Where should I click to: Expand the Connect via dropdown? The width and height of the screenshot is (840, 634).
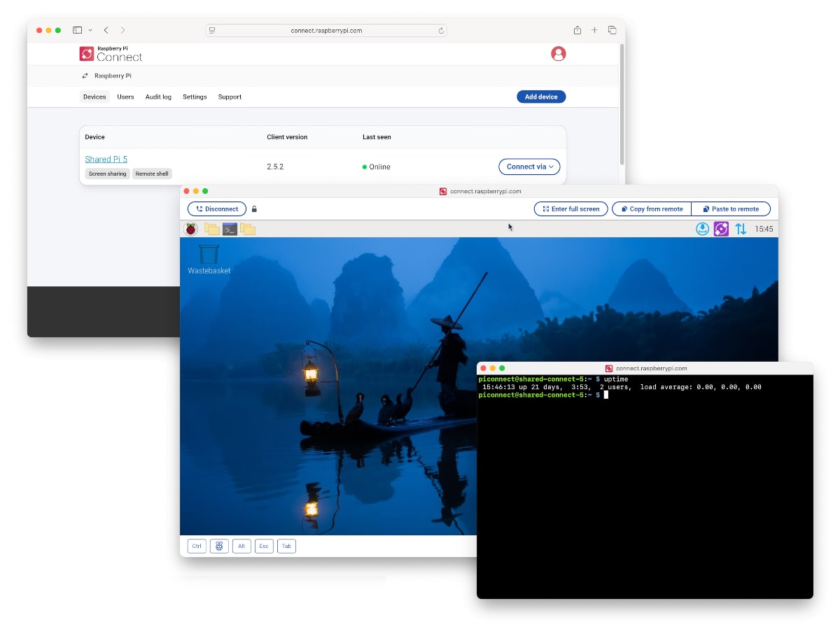(529, 167)
